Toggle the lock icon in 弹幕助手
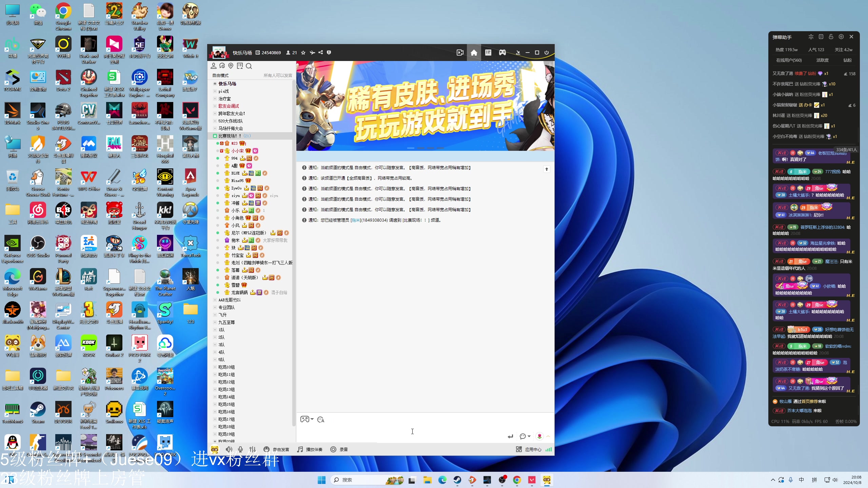868x488 pixels. (x=831, y=37)
